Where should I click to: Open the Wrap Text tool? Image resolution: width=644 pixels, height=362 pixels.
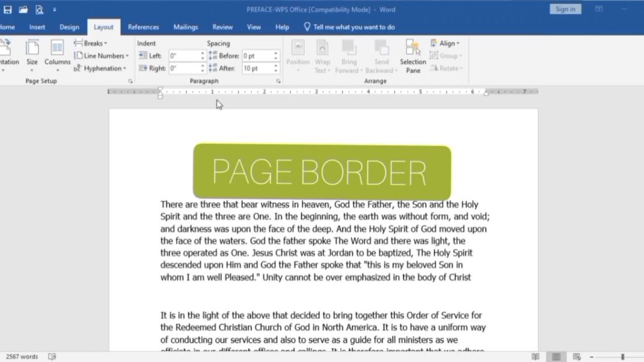tap(322, 56)
